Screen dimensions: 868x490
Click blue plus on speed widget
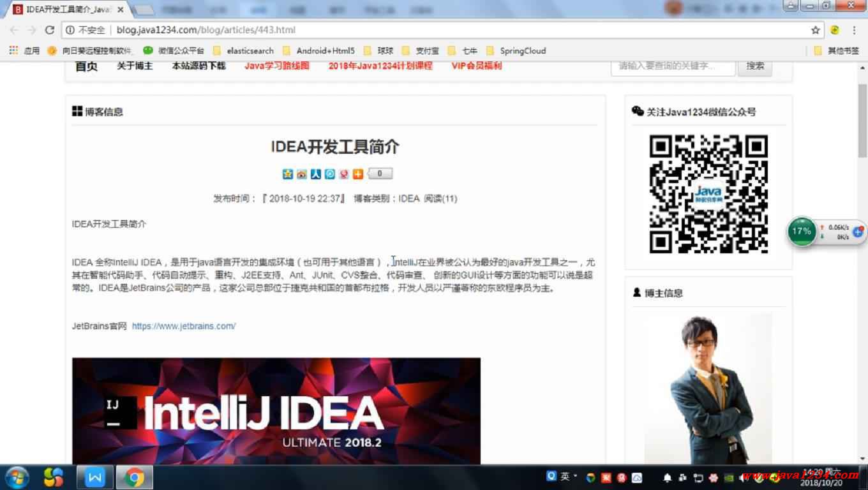click(858, 232)
